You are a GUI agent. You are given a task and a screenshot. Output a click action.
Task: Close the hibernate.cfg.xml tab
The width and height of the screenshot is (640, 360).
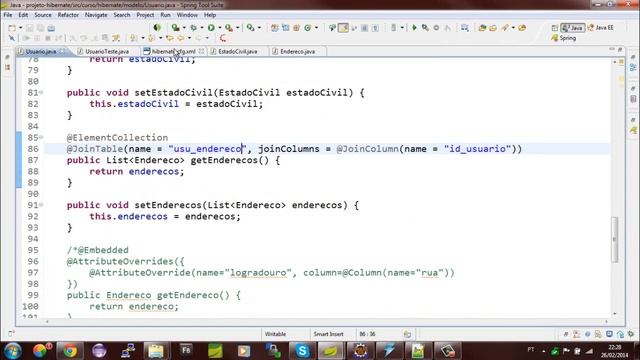click(x=201, y=51)
